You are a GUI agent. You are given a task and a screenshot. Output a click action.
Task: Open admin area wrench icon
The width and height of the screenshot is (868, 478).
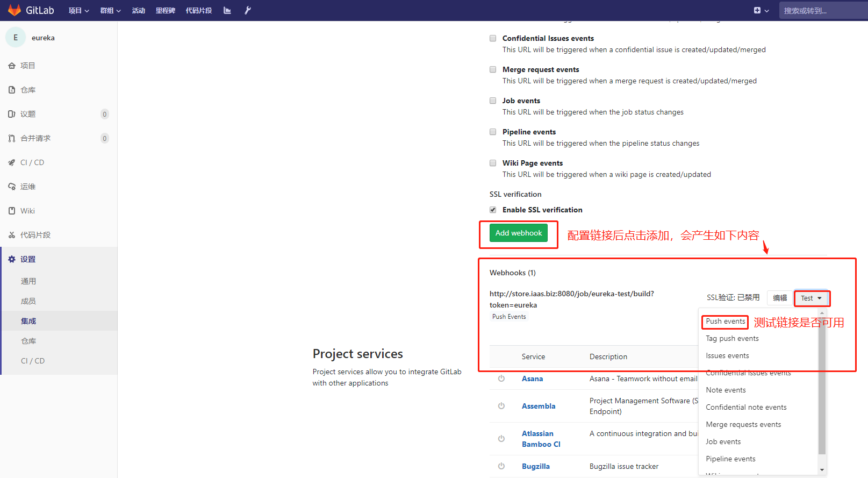point(248,10)
